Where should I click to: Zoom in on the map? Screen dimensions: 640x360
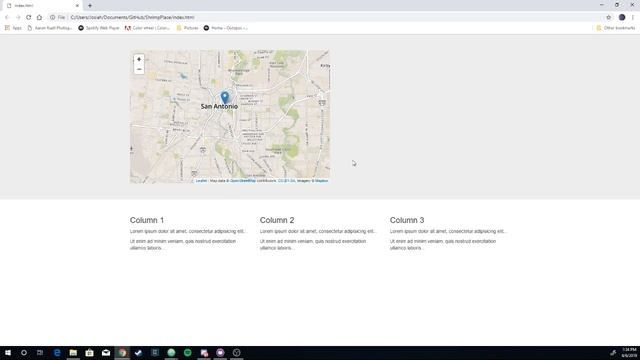(x=139, y=59)
